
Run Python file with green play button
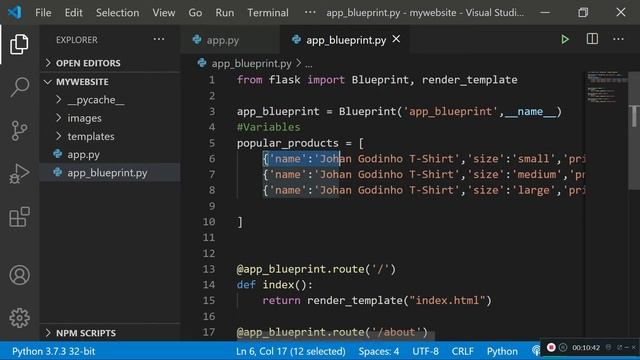coord(565,40)
